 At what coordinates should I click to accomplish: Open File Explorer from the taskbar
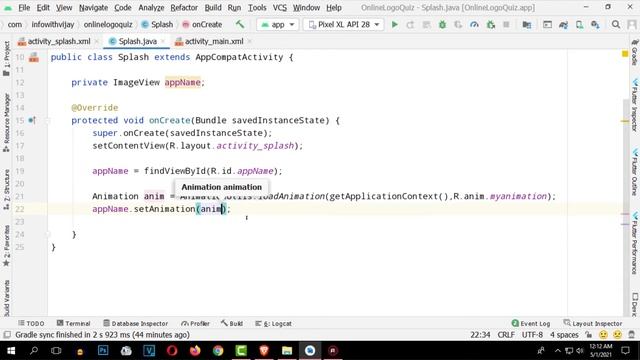pyautogui.click(x=287, y=351)
